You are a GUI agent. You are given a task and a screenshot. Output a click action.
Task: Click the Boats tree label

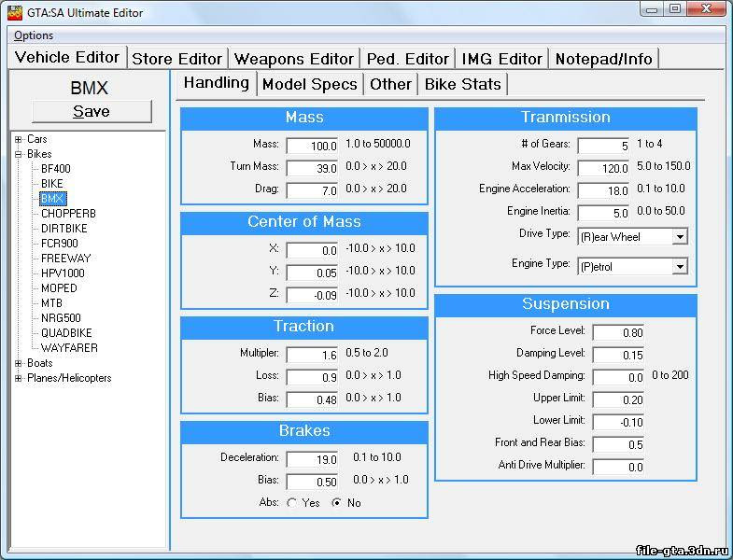pyautogui.click(x=40, y=363)
